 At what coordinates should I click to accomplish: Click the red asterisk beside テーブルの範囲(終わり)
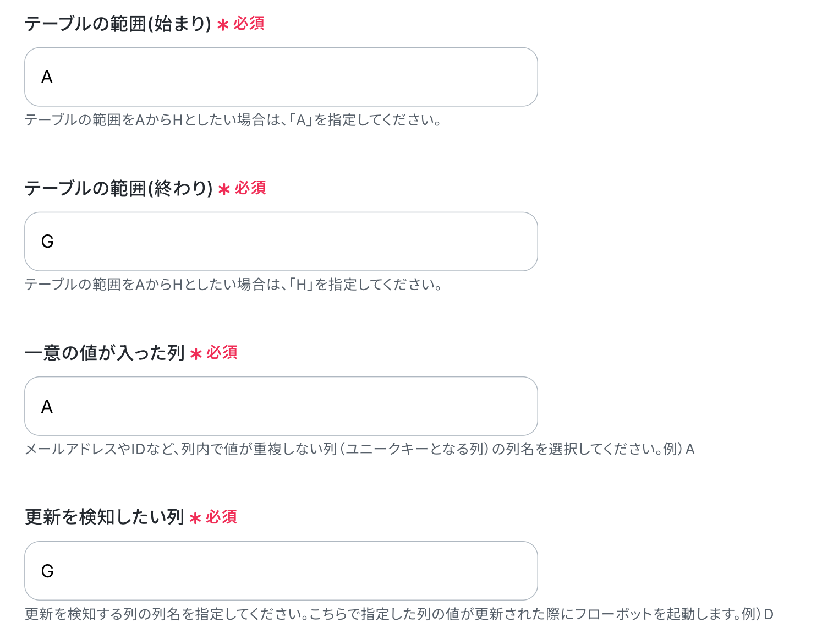[224, 190]
